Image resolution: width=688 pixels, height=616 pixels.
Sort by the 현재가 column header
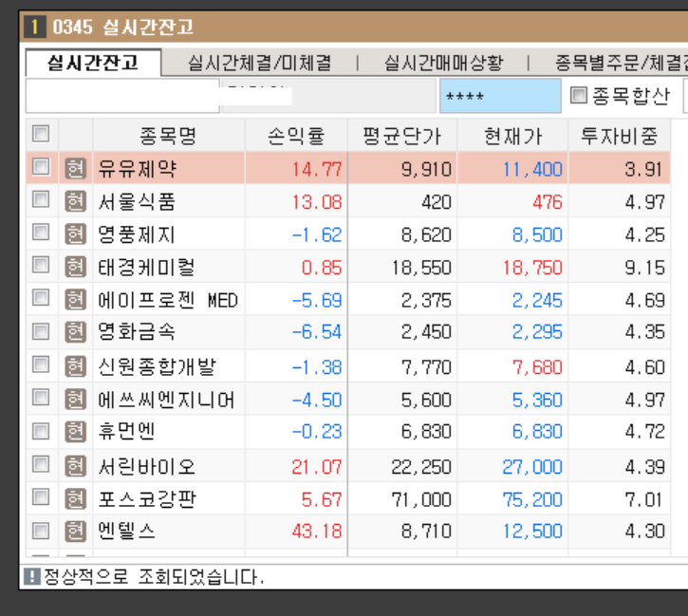click(513, 135)
